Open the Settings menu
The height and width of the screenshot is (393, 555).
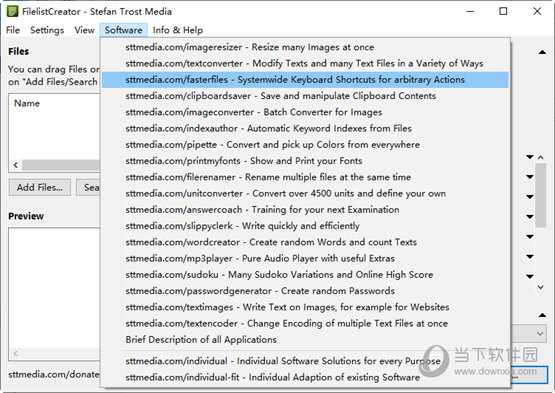coord(47,30)
